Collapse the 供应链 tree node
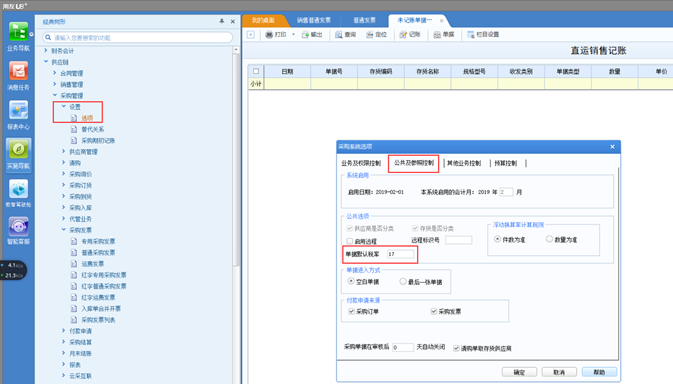 [x=46, y=62]
